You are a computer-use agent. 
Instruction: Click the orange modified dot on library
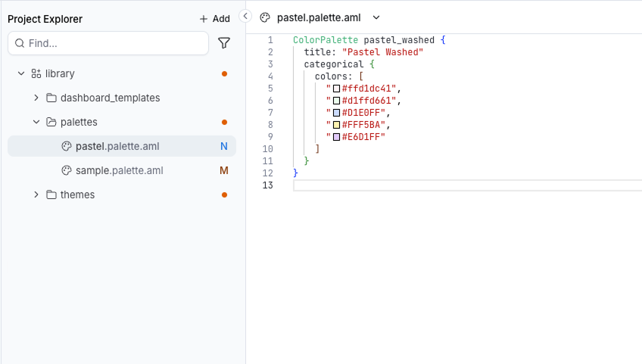coord(224,73)
